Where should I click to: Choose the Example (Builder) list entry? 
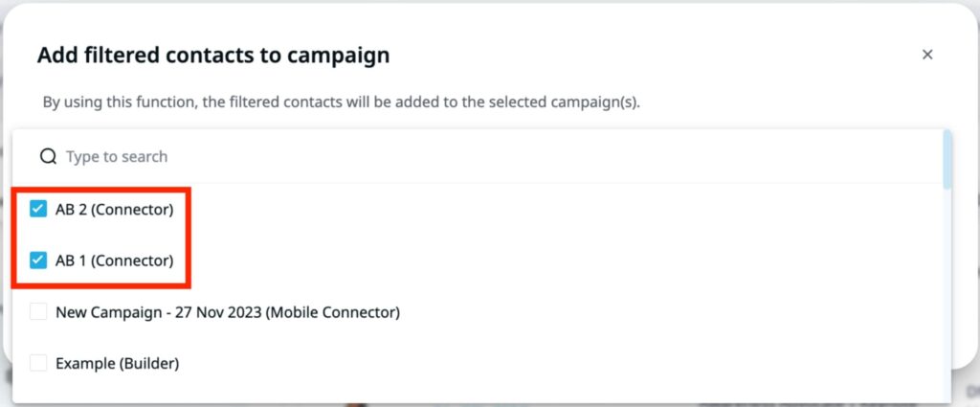pyautogui.click(x=479, y=363)
